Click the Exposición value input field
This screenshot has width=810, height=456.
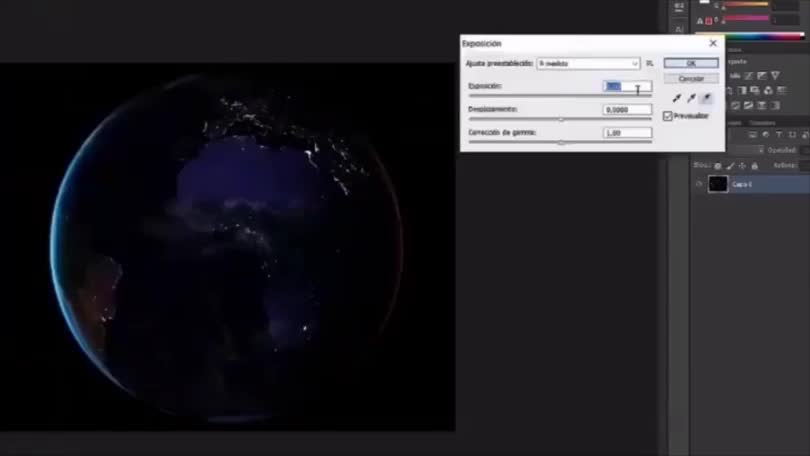[x=627, y=86]
